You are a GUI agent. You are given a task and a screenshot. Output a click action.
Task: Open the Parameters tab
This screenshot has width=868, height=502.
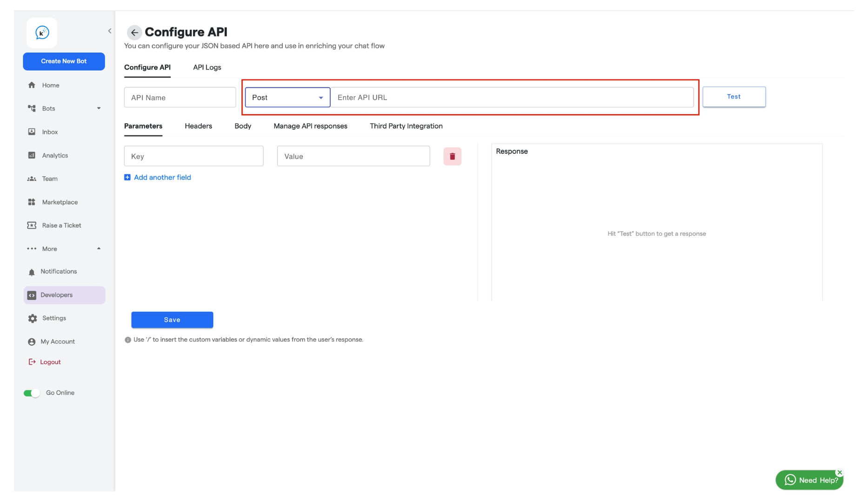(x=143, y=126)
